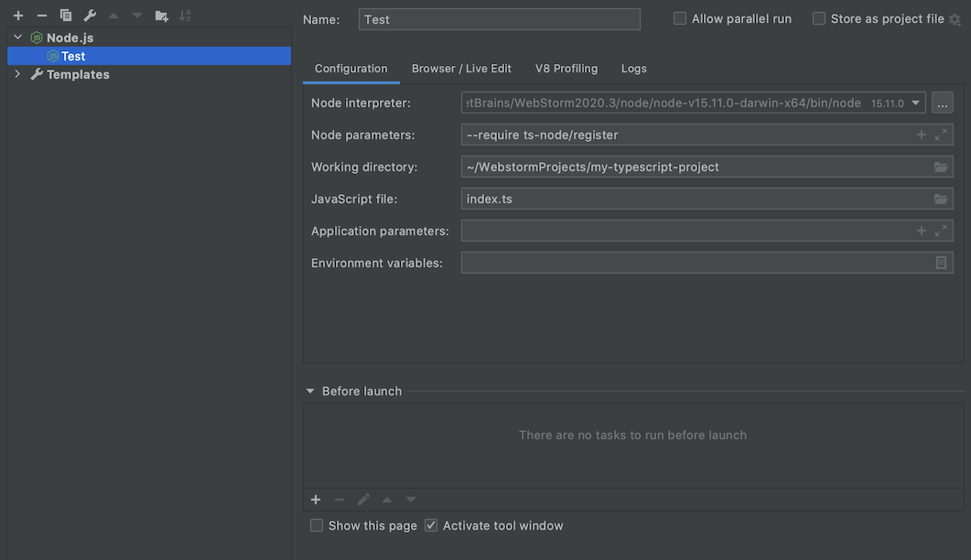
Task: Select Node.js in configuration tree
Action: click(70, 38)
